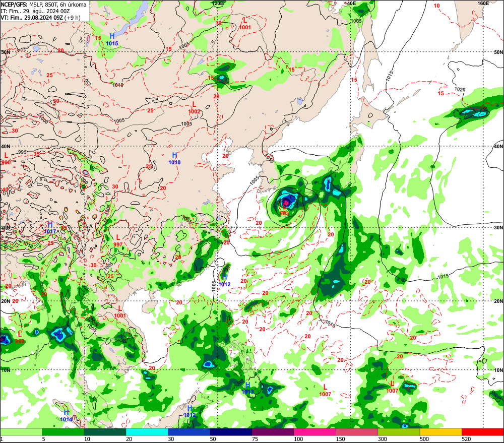Click the navy 50–75 mm legend swatch
This screenshot has width=504, height=443.
point(231,432)
